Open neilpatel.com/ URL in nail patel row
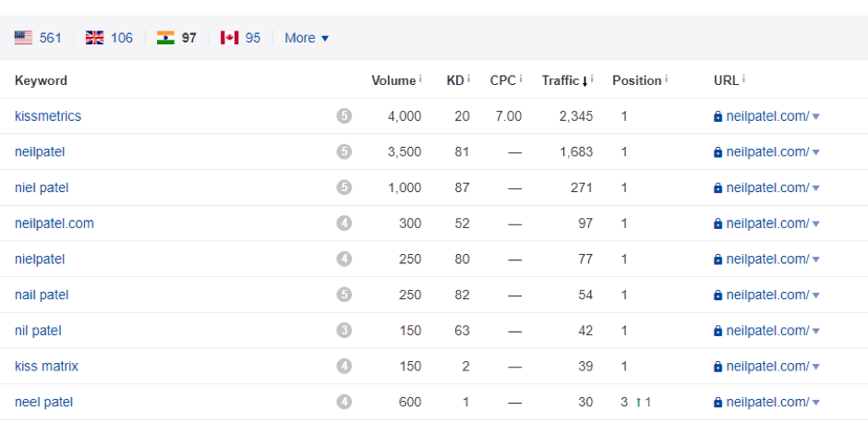The image size is (868, 423). (x=767, y=296)
